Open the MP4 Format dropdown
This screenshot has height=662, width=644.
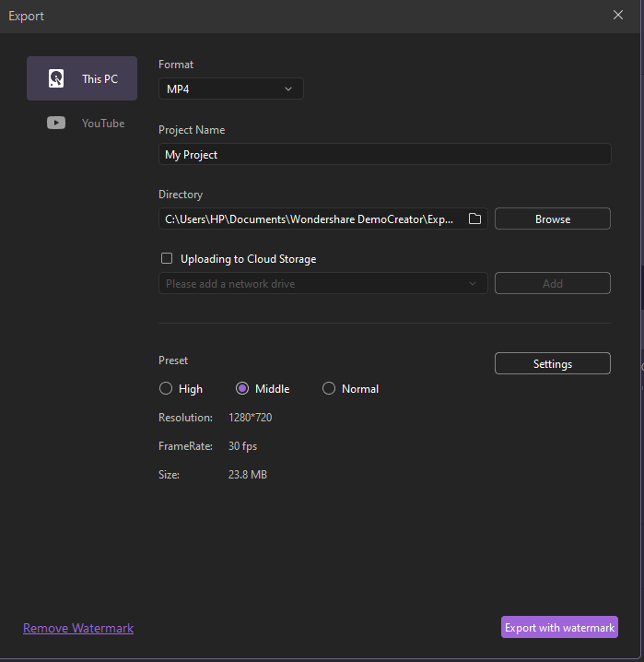230,89
